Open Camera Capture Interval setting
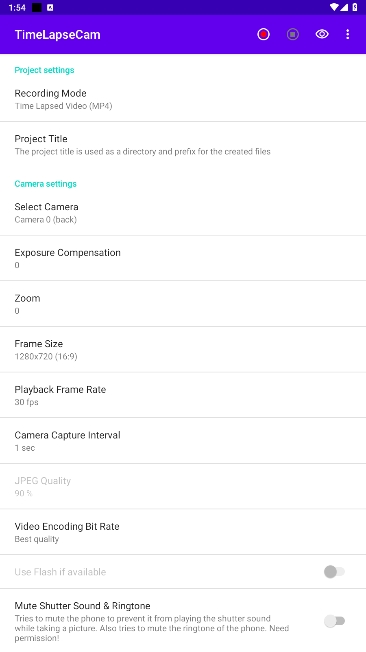Screen dimensions: 366x652 [183, 441]
